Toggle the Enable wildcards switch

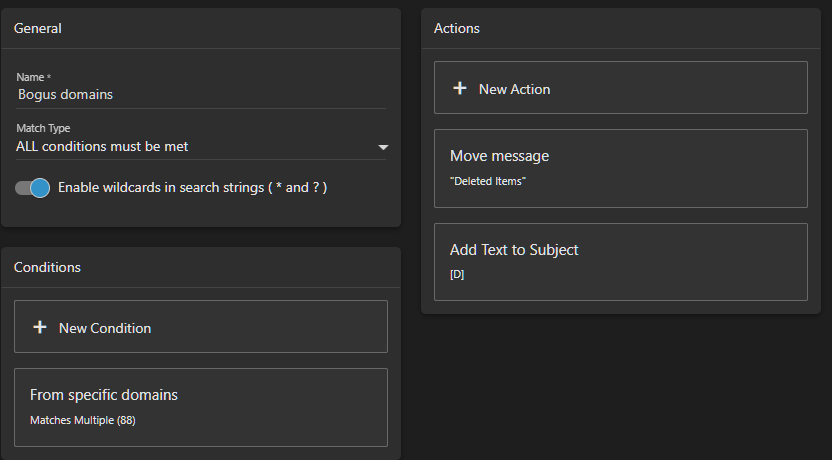coord(32,188)
